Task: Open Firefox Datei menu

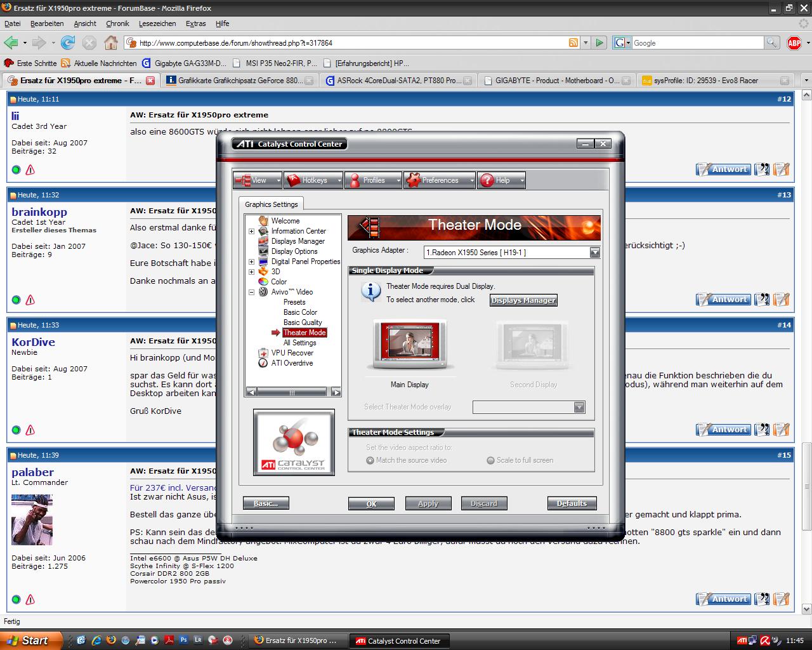Action: (12, 23)
